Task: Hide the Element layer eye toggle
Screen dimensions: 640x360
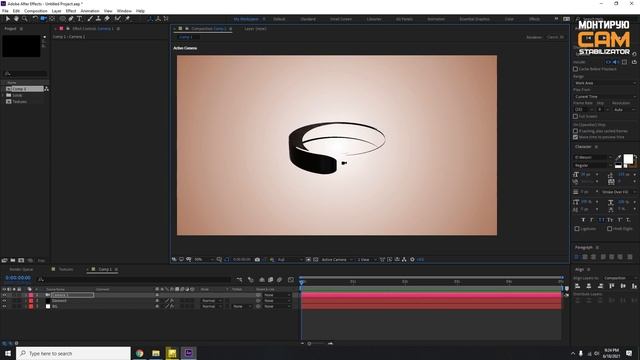Action: (4, 301)
